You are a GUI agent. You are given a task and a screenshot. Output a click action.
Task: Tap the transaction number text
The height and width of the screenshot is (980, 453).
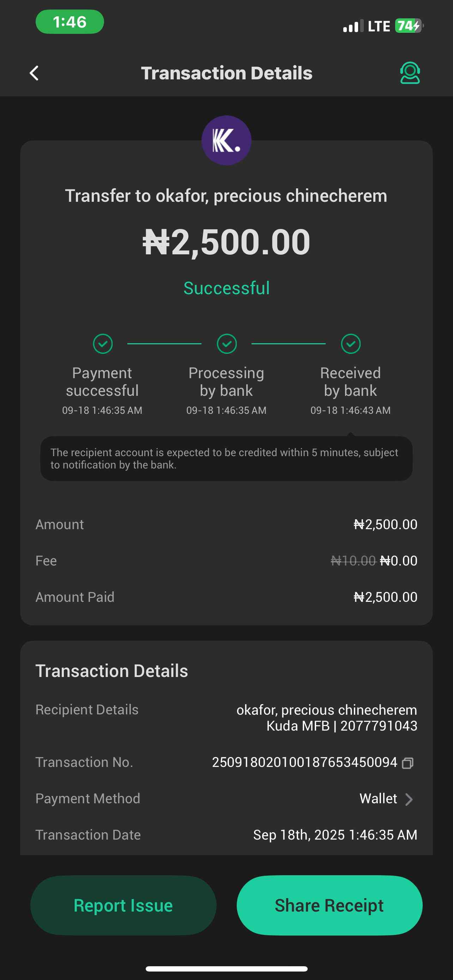(304, 762)
